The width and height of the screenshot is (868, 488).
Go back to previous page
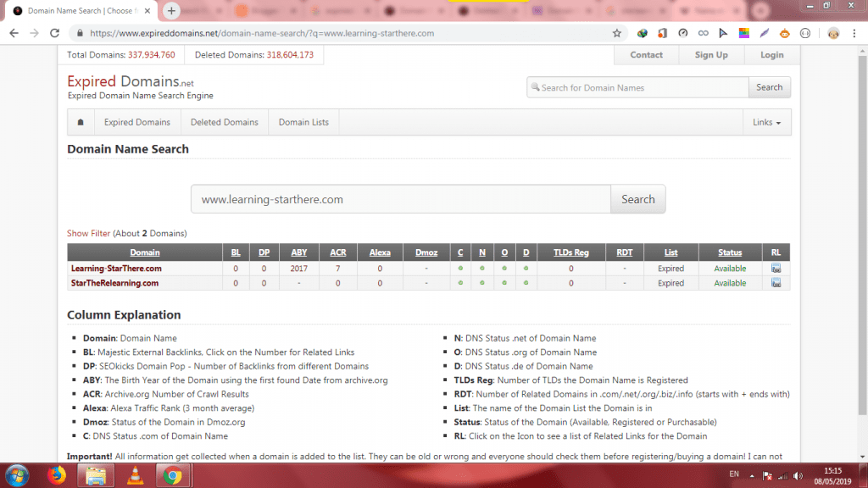[14, 33]
